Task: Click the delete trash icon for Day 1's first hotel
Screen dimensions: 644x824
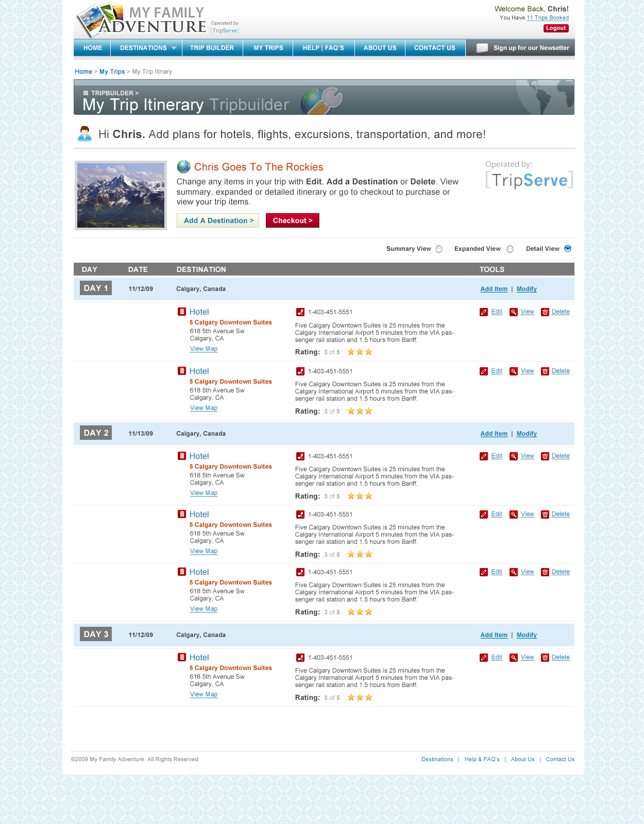Action: coord(545,312)
